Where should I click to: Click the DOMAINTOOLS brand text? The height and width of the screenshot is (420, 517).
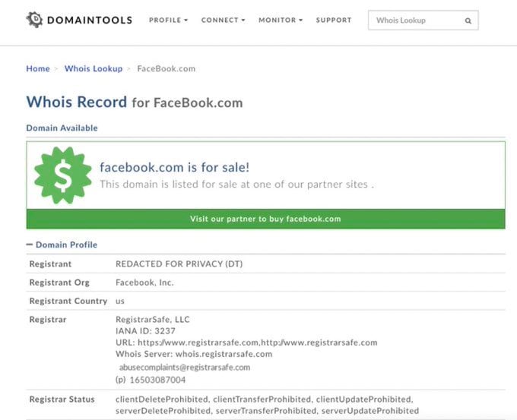(x=90, y=20)
